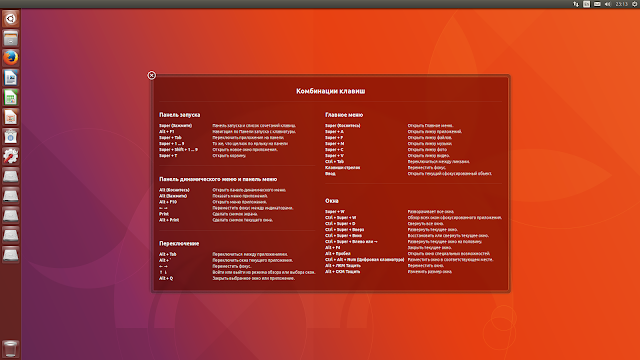Click the "Super + Tab" shortcut text
The height and width of the screenshot is (360, 640).
170,138
